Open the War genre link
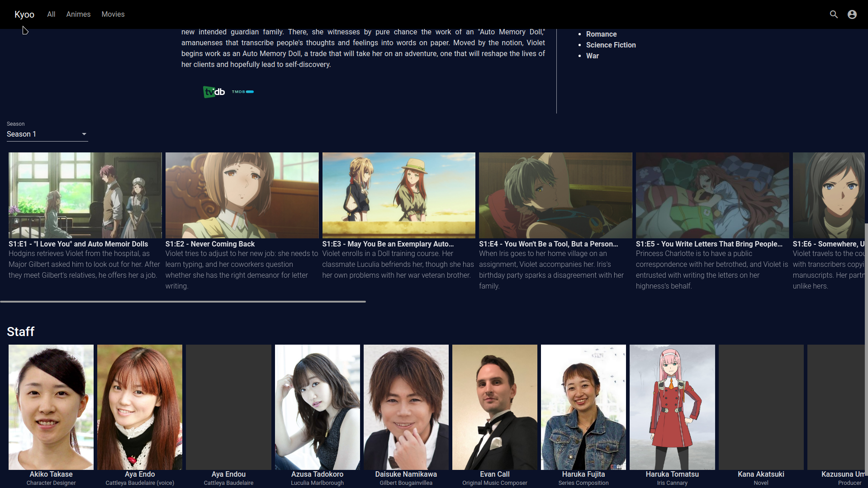The height and width of the screenshot is (488, 868). [x=592, y=56]
